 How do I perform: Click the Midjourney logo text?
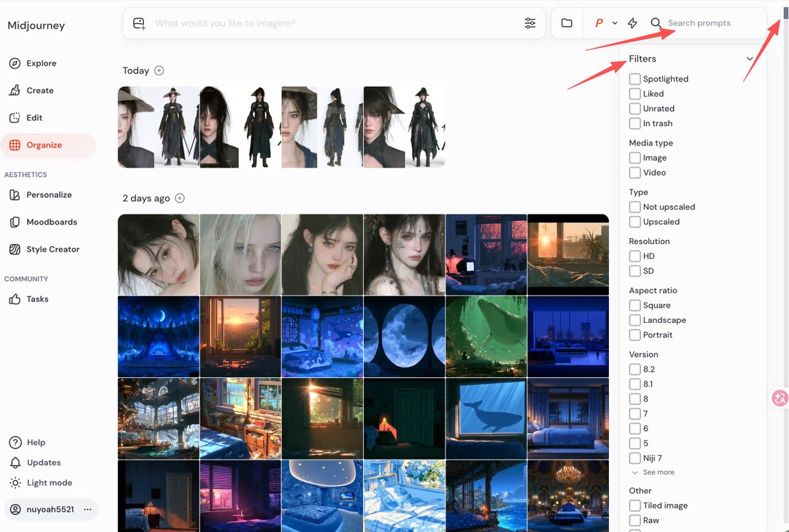[x=36, y=26]
